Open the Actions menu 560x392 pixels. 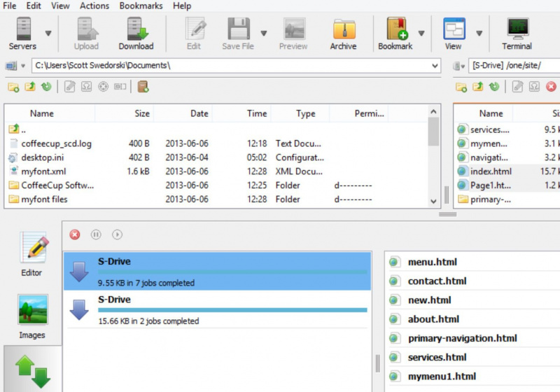pyautogui.click(x=94, y=6)
